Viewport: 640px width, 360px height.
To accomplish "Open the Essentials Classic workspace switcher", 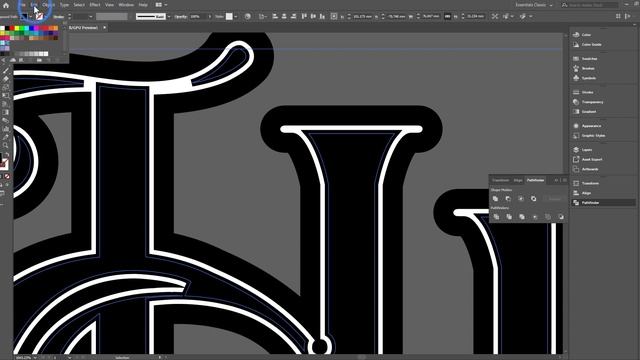I will [534, 5].
